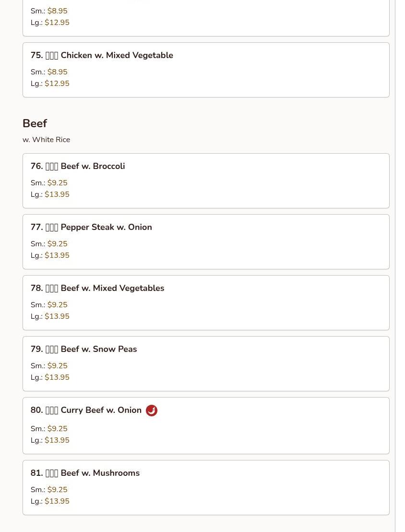The width and height of the screenshot is (405, 532).
Task: Click large price $13.95 for Pepper Steak
Action: pyautogui.click(x=57, y=255)
